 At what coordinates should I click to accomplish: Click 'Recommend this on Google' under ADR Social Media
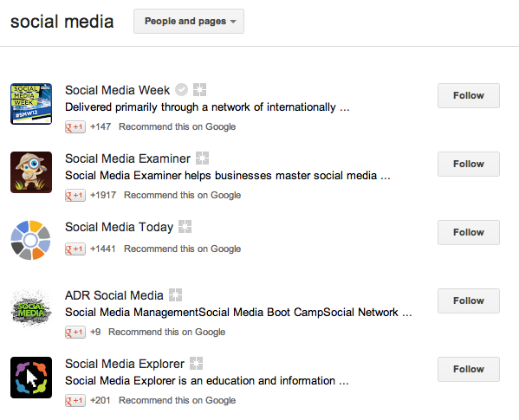(167, 332)
